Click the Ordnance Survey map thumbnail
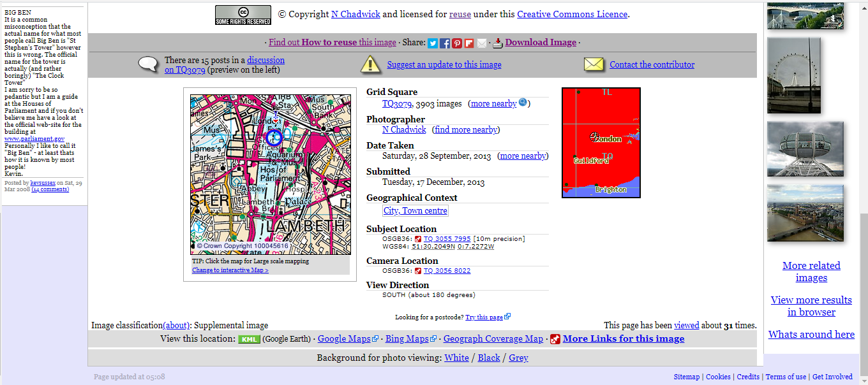The width and height of the screenshot is (868, 385). click(x=271, y=175)
